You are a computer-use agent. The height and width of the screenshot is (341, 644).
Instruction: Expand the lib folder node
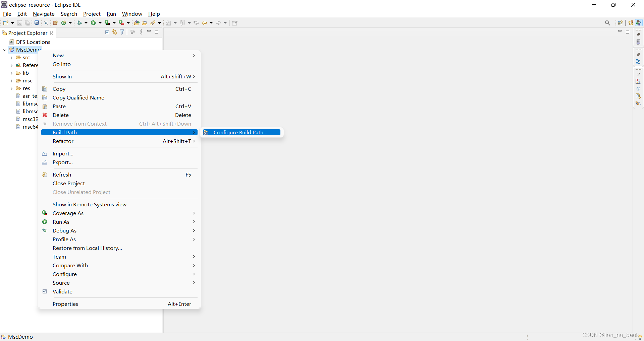pyautogui.click(x=12, y=73)
